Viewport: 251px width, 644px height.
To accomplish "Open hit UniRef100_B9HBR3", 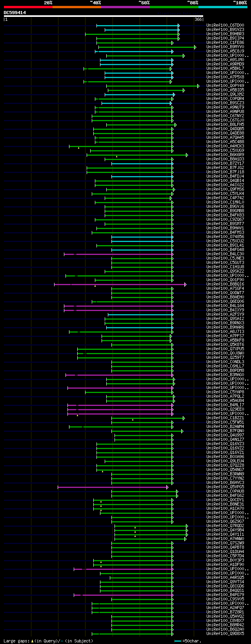I will point(225,34).
